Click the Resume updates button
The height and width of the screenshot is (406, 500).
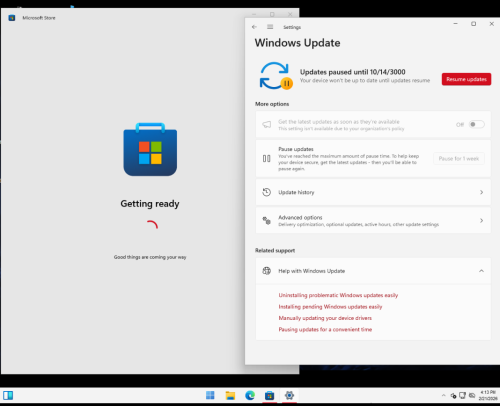(x=466, y=79)
